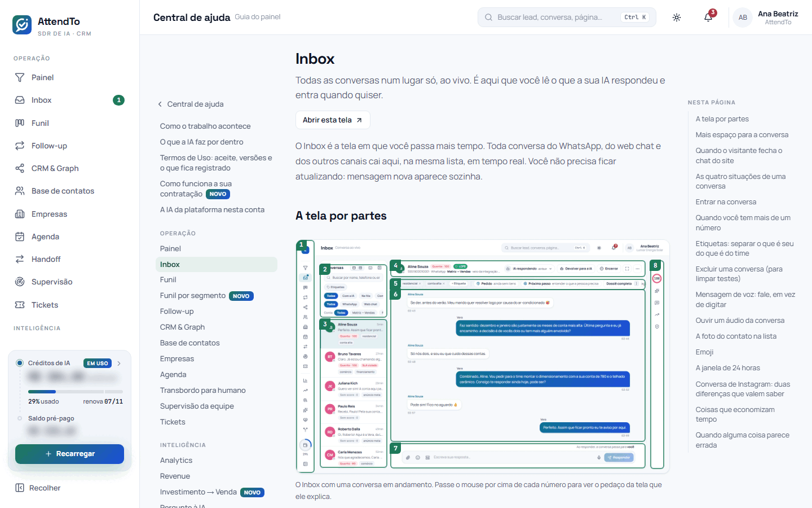
Task: Open help topic Como o trabalho acontece
Action: [x=205, y=126]
